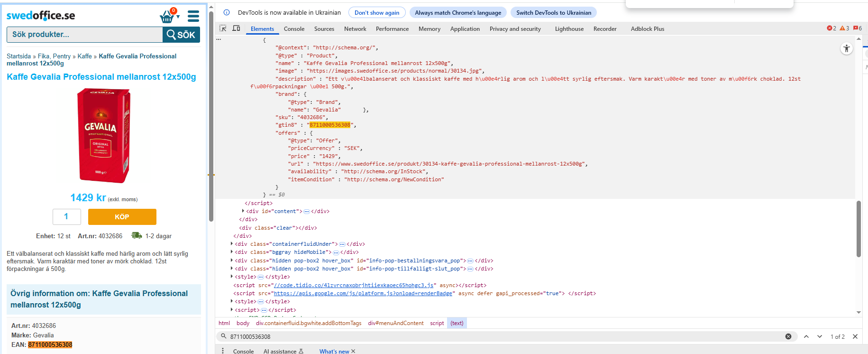Focus the Sök produkter search field

click(85, 35)
